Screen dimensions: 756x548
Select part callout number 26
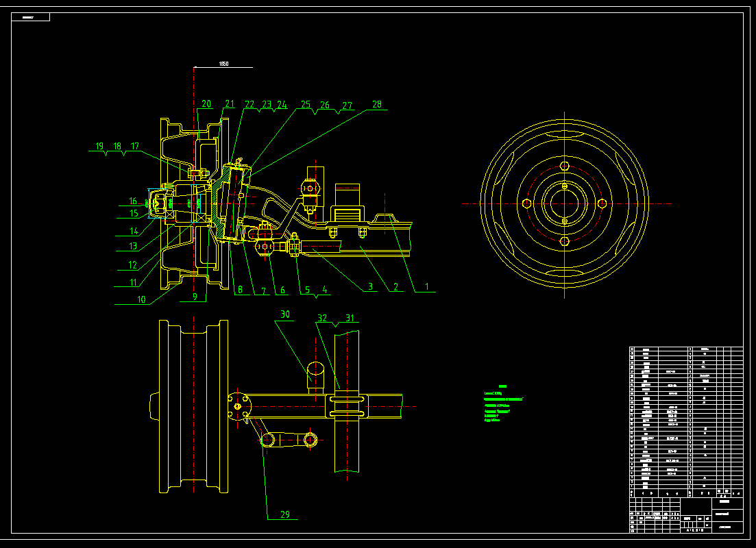325,105
